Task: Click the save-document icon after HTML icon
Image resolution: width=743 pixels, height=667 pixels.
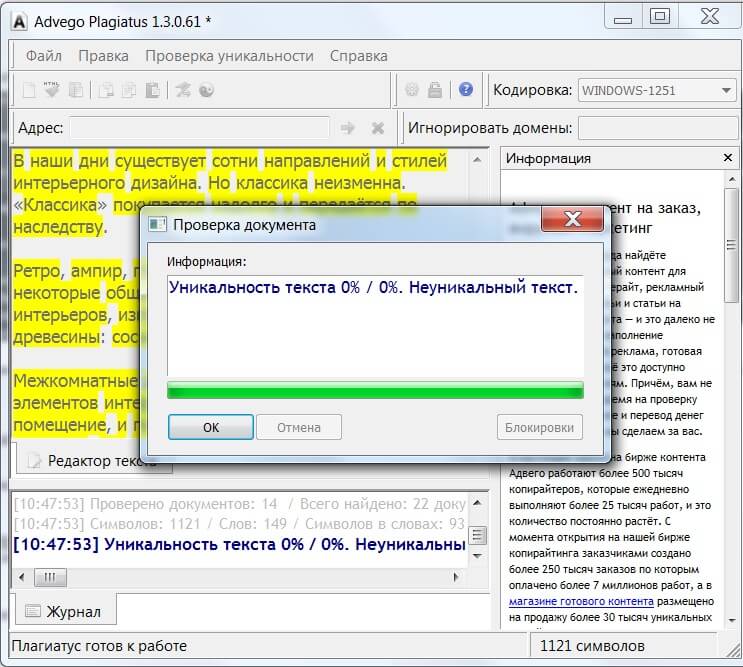Action: [76, 90]
